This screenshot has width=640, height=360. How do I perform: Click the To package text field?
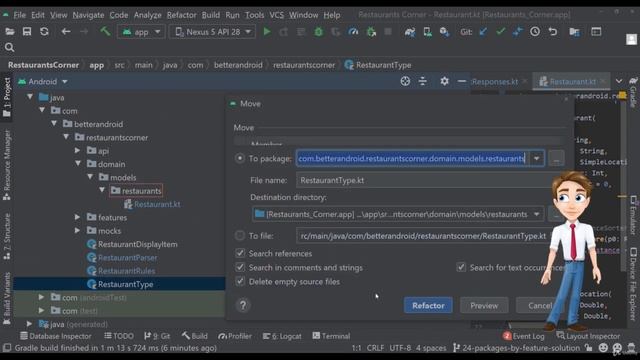[x=413, y=158]
